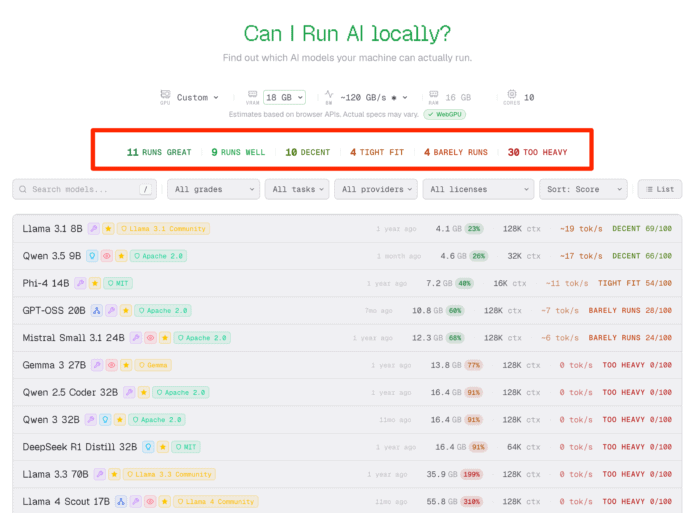Filter models by the TOO HEAVY count
Viewport: 694px width, 513px height.
point(537,153)
